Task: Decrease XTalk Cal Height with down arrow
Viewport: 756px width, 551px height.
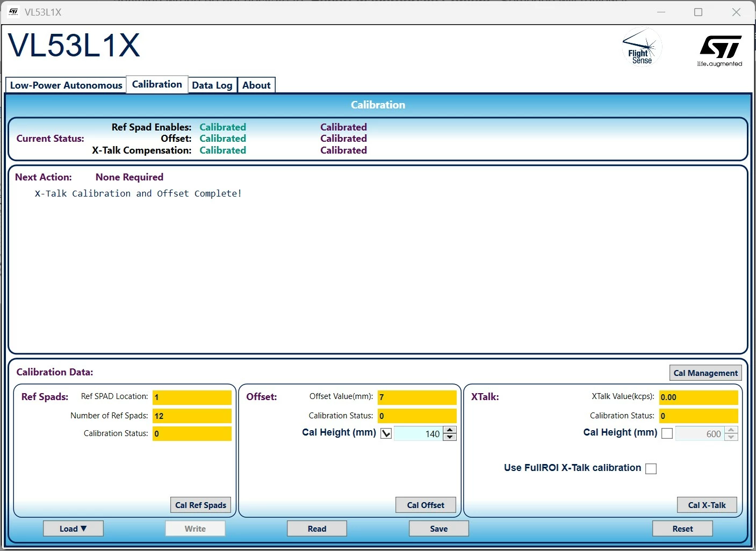Action: 731,437
